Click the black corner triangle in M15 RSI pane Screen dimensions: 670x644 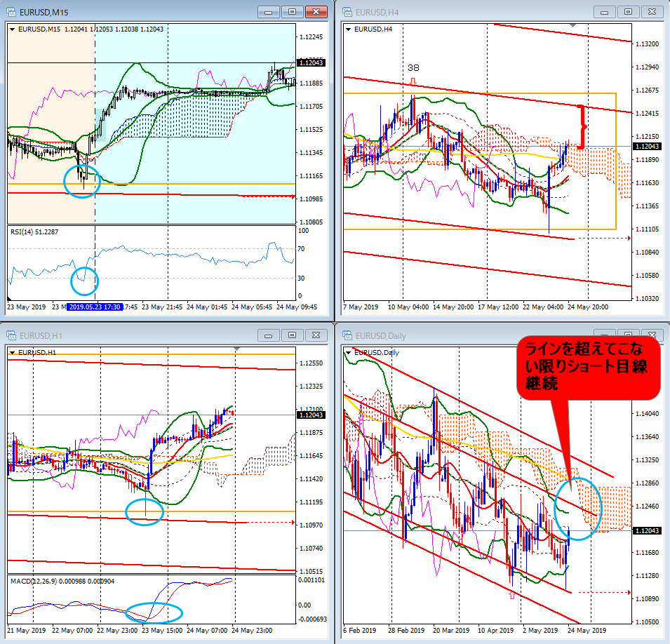pos(9,298)
